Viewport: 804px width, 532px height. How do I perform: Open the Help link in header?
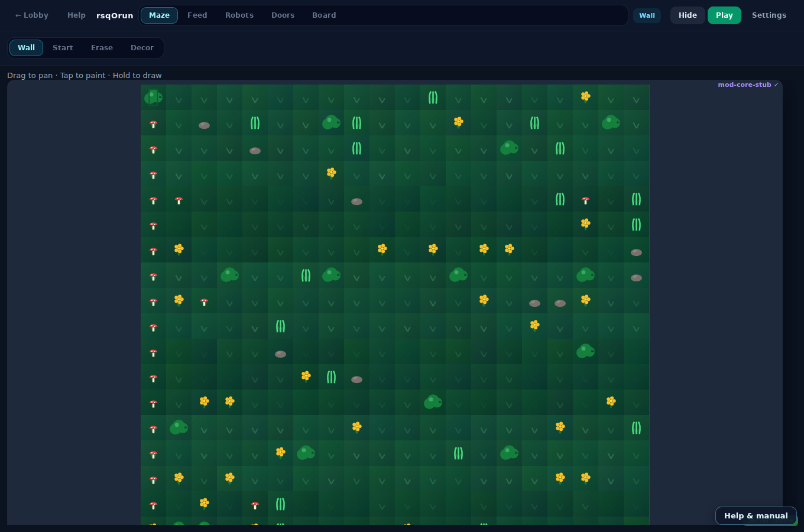click(76, 15)
